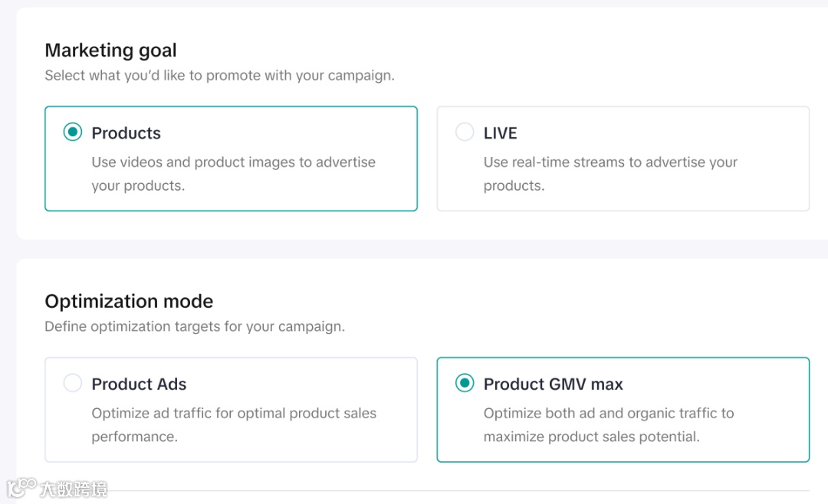Click the "Define optimization targets" subtitle
828x504 pixels.
(x=195, y=326)
